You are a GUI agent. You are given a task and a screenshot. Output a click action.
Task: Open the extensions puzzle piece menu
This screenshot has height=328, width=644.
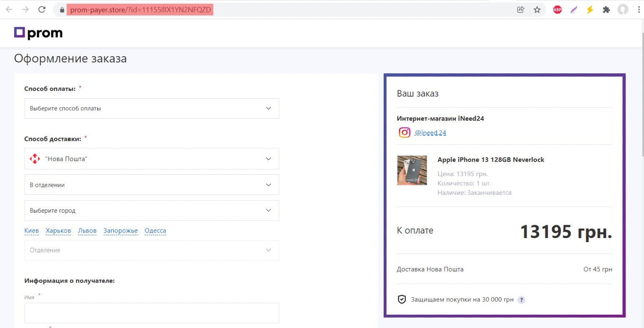(606, 10)
